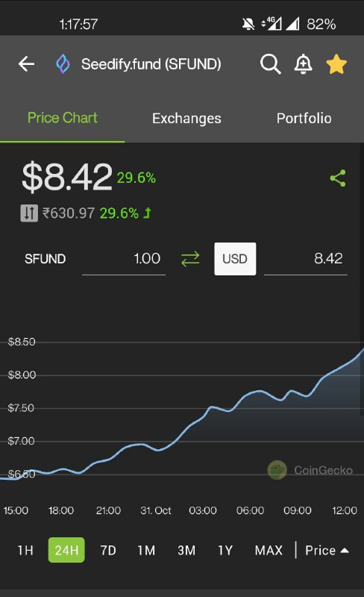Select the 1H chart range
Screen dimensions: 364x597
pos(25,550)
